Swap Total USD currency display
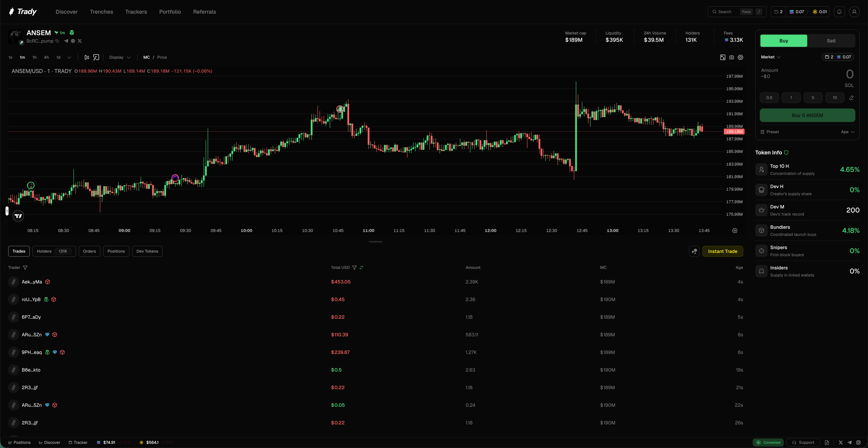The width and height of the screenshot is (868, 448). [361, 268]
